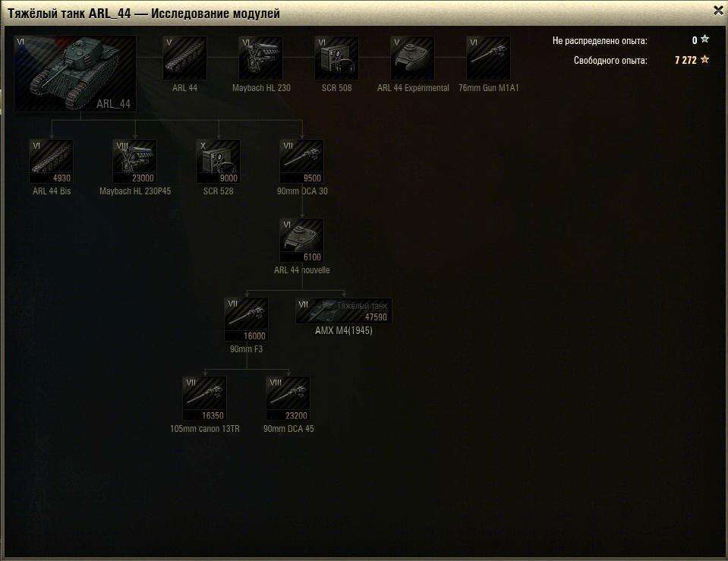Click the '76mm Gun M1A1' module label
Screen dimensions: 728x561
pyautogui.click(x=489, y=88)
